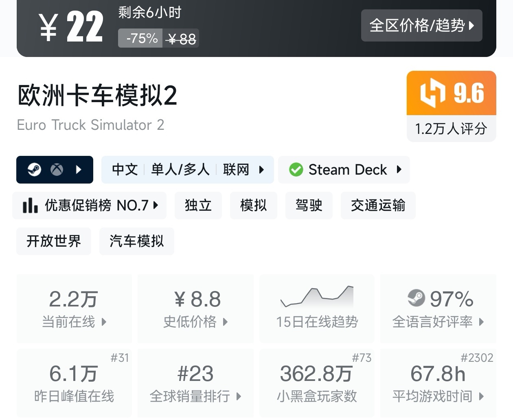
Task: Click the yen symbol beside 22 price
Action: tap(48, 27)
